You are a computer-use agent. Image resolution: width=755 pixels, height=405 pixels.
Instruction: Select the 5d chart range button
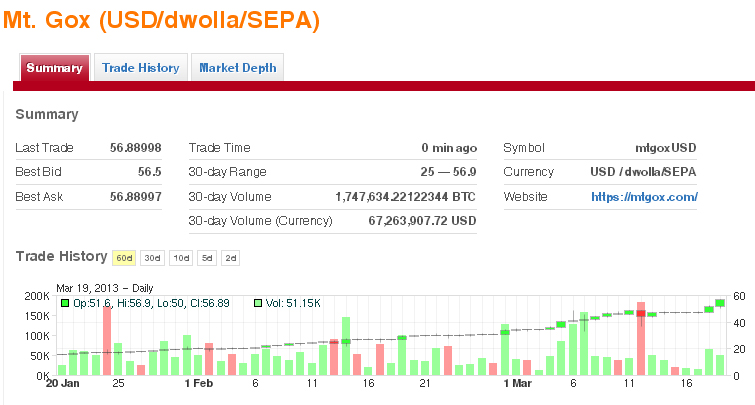tap(207, 258)
